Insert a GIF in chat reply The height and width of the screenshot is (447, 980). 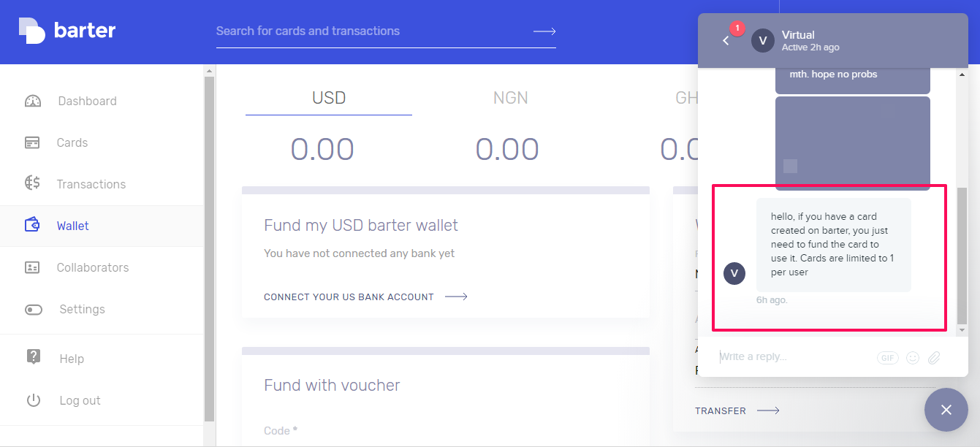(x=888, y=358)
